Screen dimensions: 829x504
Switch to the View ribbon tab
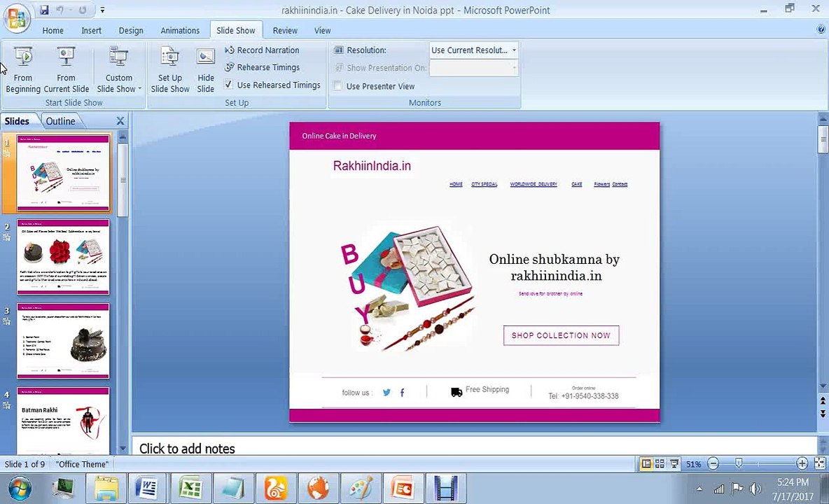point(323,31)
